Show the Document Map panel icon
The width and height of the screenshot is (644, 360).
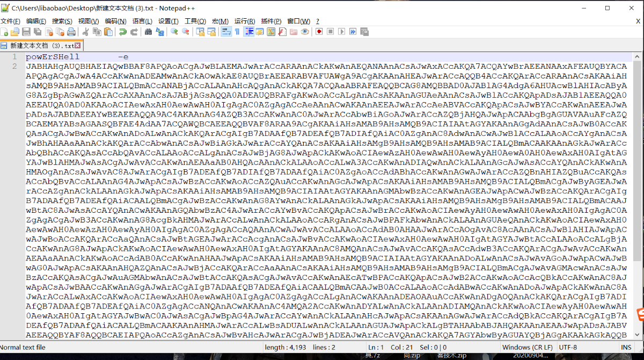271,32
